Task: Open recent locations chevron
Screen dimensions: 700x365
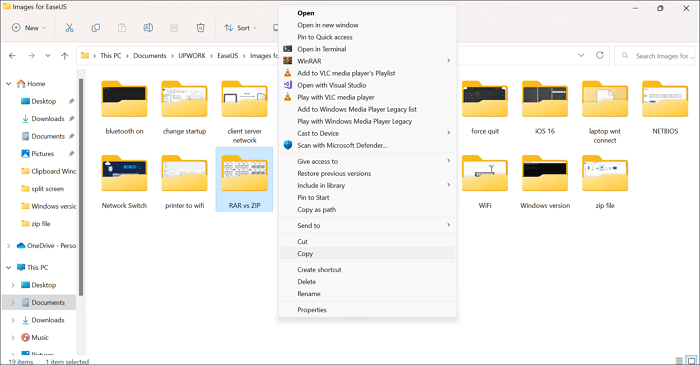Action: tap(48, 56)
